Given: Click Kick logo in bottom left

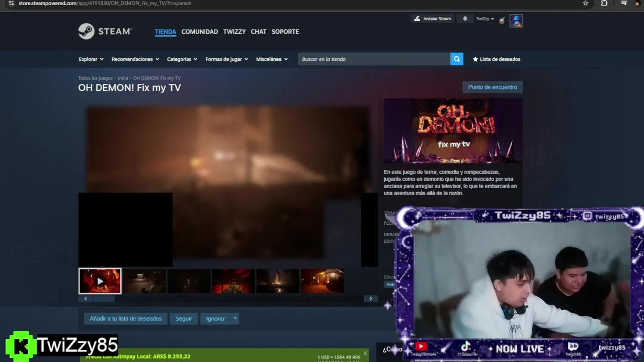Looking at the screenshot, I should pos(21,346).
